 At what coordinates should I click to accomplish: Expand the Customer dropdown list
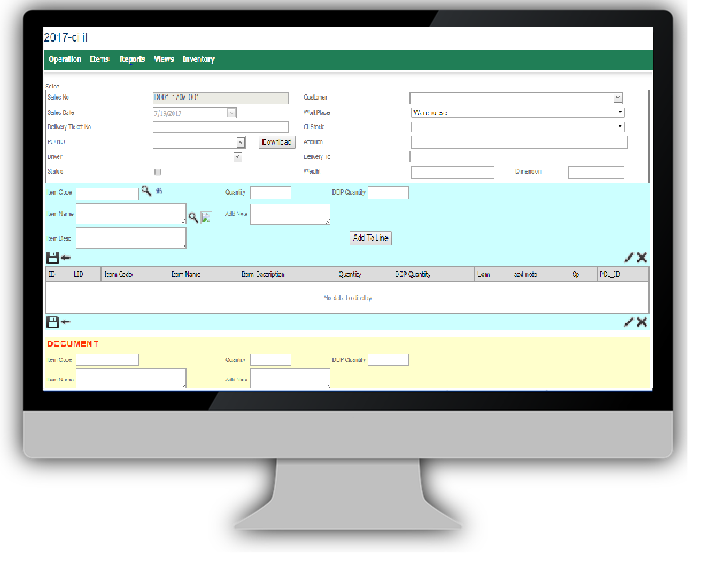click(x=618, y=98)
